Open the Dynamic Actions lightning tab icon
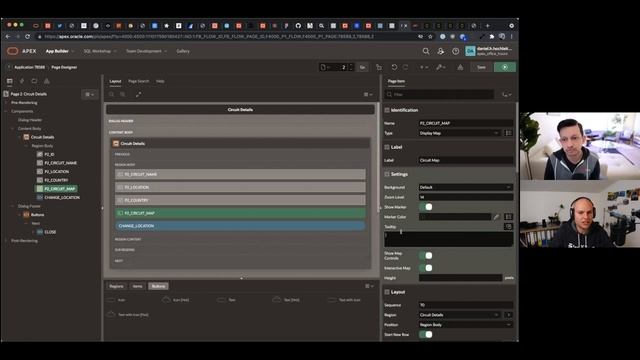The image size is (640, 360). point(22,81)
